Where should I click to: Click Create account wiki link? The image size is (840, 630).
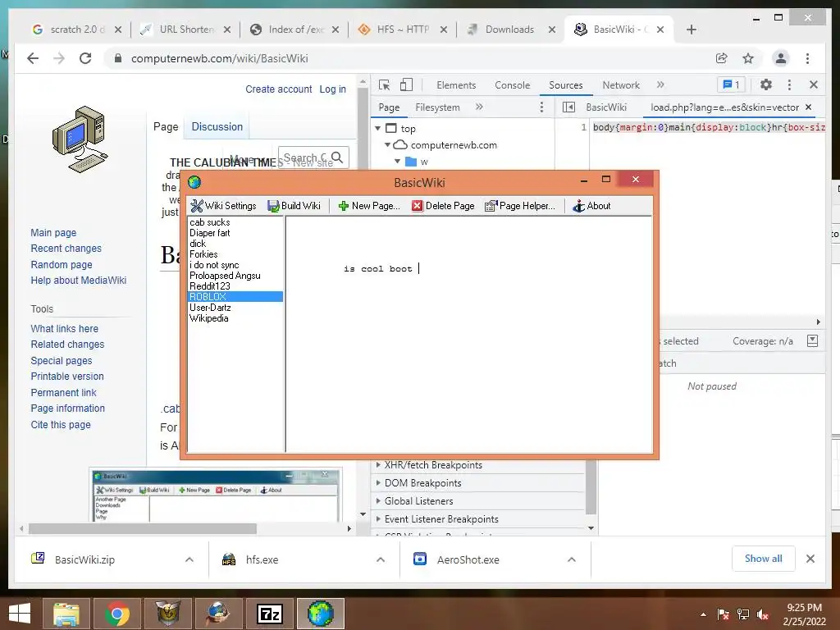[x=279, y=89]
